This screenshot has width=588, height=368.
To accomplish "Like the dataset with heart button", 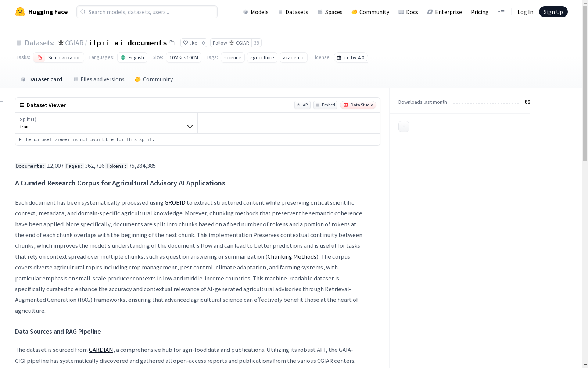I will (190, 43).
